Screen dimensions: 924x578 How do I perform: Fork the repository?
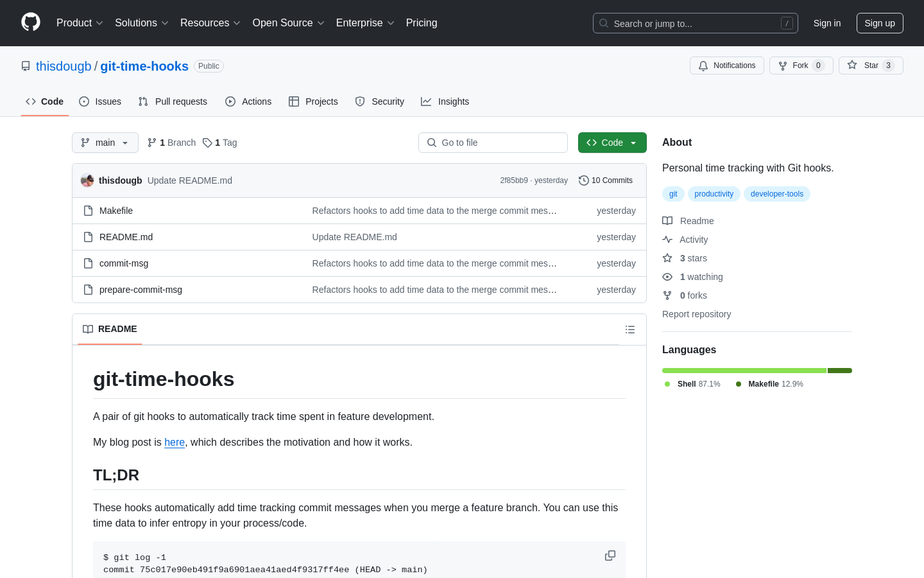801,66
